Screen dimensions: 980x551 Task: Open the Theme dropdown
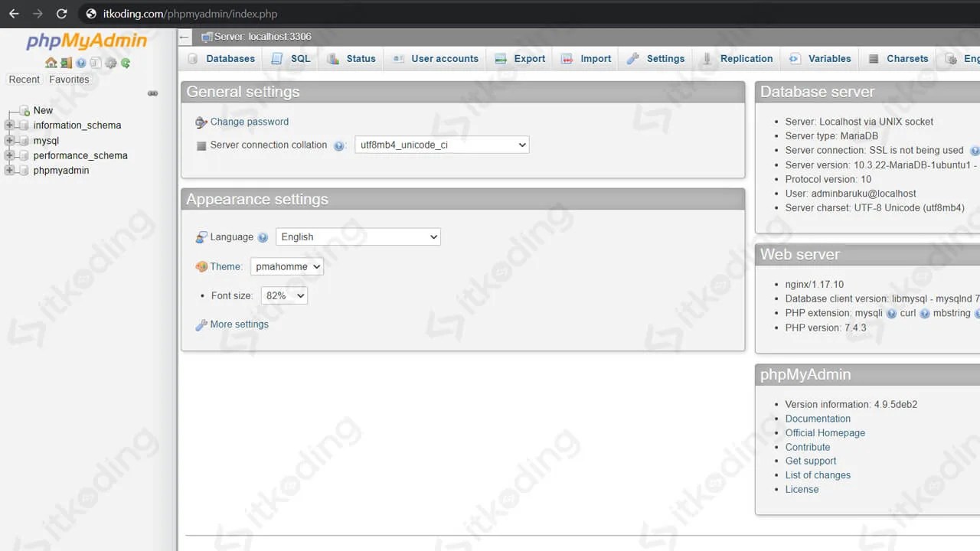coord(286,266)
